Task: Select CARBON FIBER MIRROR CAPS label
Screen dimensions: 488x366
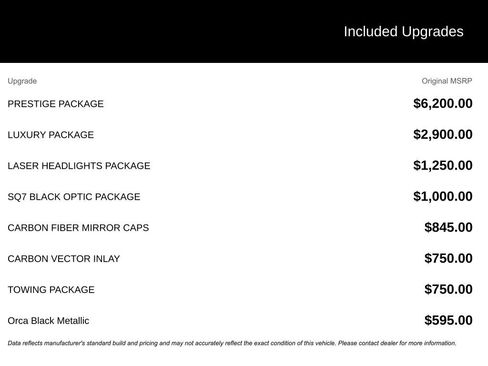Action: (78, 228)
